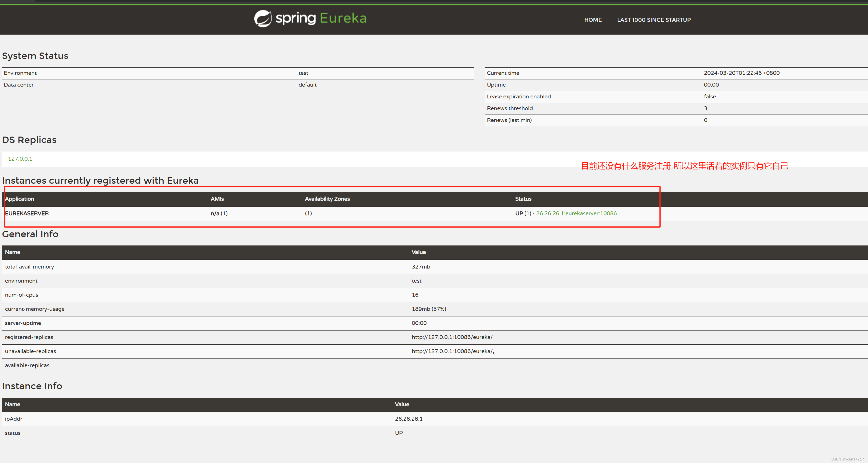Select the Renews threshold value 3
This screenshot has width=868, height=463.
705,108
